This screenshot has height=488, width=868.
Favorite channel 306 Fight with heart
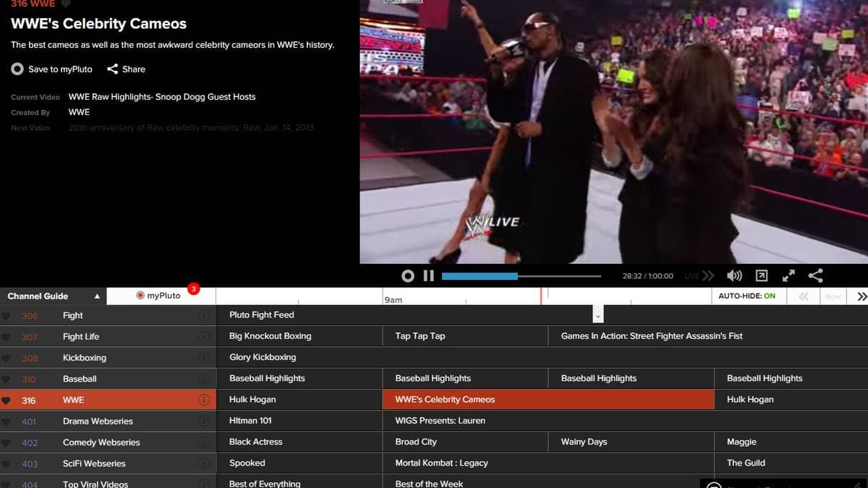tap(7, 316)
